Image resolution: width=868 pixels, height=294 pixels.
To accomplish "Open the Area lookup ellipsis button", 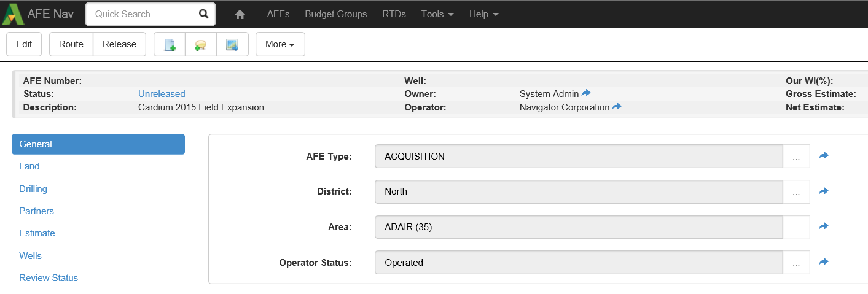I will point(796,227).
